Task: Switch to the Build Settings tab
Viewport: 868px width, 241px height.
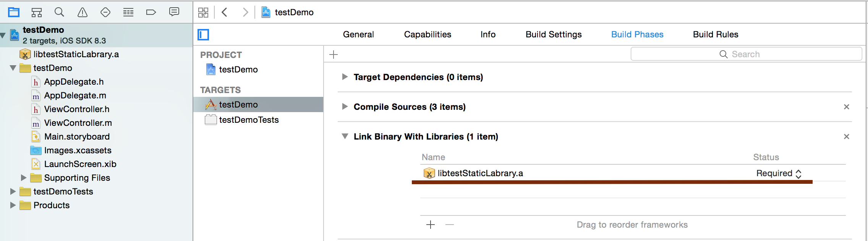Action: click(554, 34)
